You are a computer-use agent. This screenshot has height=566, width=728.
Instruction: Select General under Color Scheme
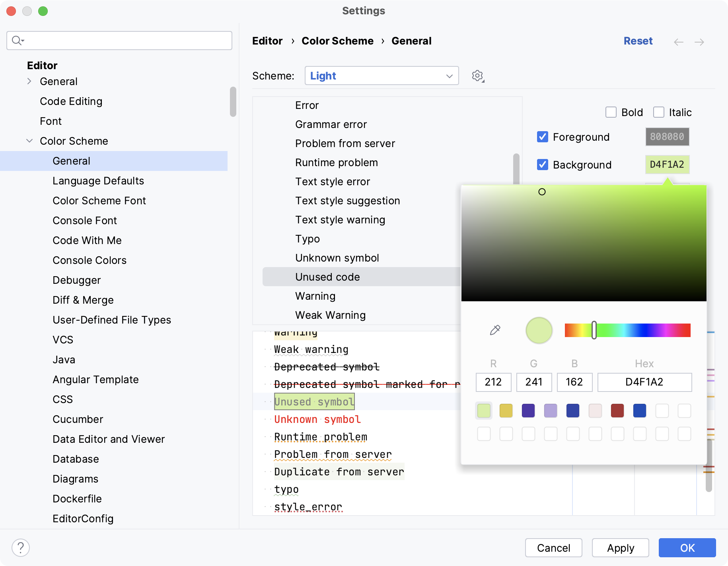pos(114,161)
